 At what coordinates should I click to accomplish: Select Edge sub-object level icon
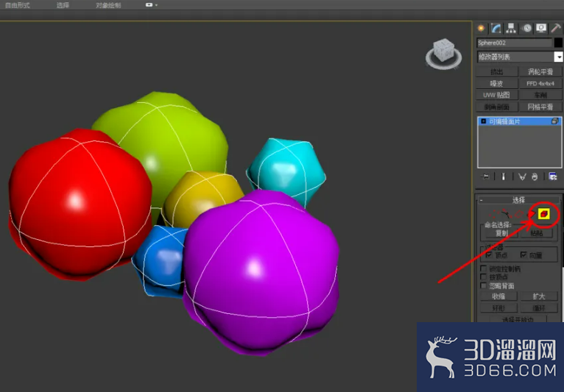518,214
